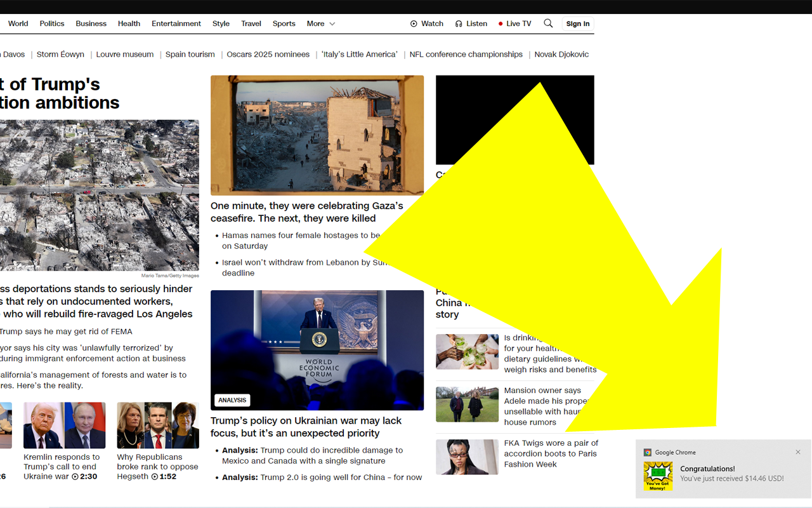This screenshot has height=508, width=812.
Task: Open the analysis about Mexico and Canada damage
Action: tap(312, 455)
